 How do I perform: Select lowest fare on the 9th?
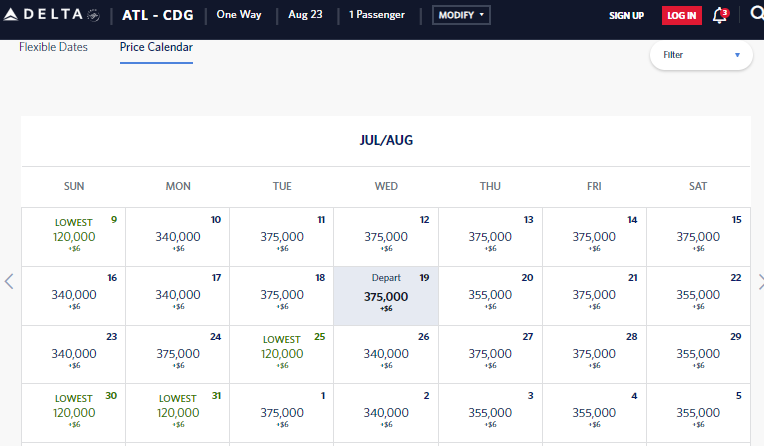pos(74,237)
